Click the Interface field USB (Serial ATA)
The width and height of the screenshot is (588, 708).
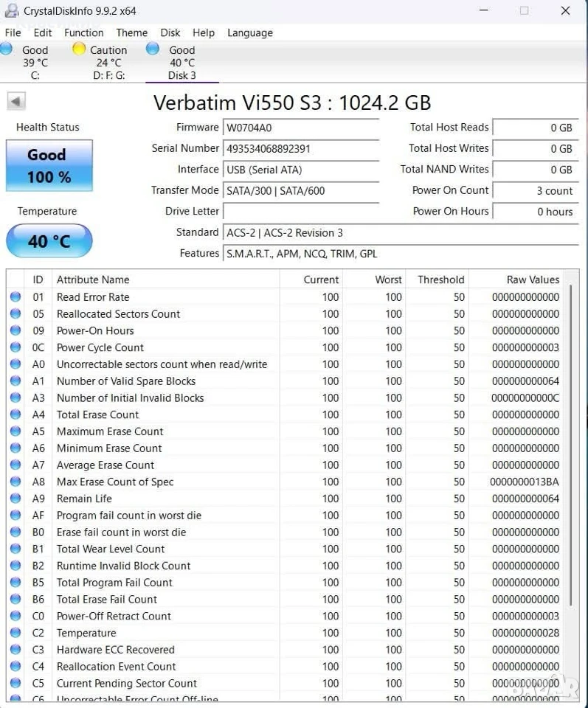[301, 170]
